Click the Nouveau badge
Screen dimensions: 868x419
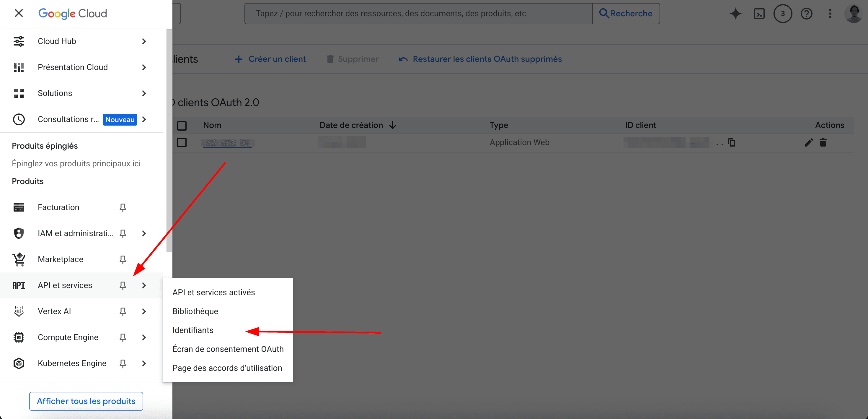(x=120, y=119)
